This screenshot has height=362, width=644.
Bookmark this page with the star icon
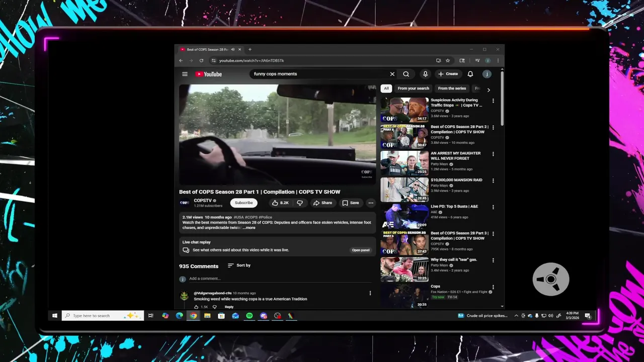(448, 60)
